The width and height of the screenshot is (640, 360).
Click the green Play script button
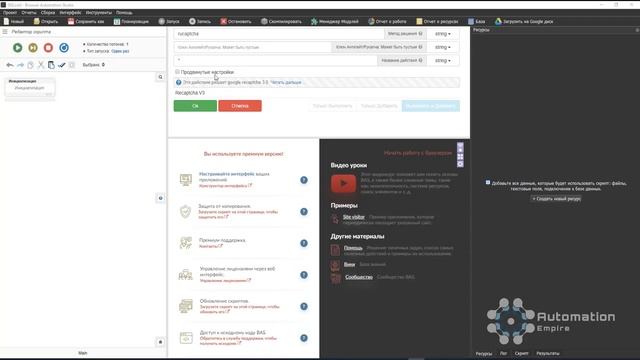click(x=18, y=48)
